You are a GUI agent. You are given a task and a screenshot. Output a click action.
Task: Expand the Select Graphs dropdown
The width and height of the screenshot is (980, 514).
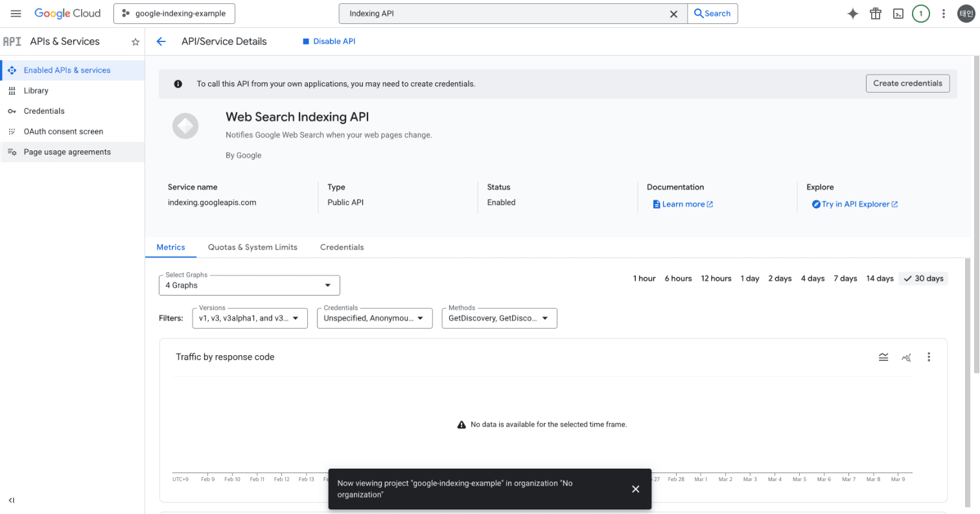click(250, 285)
